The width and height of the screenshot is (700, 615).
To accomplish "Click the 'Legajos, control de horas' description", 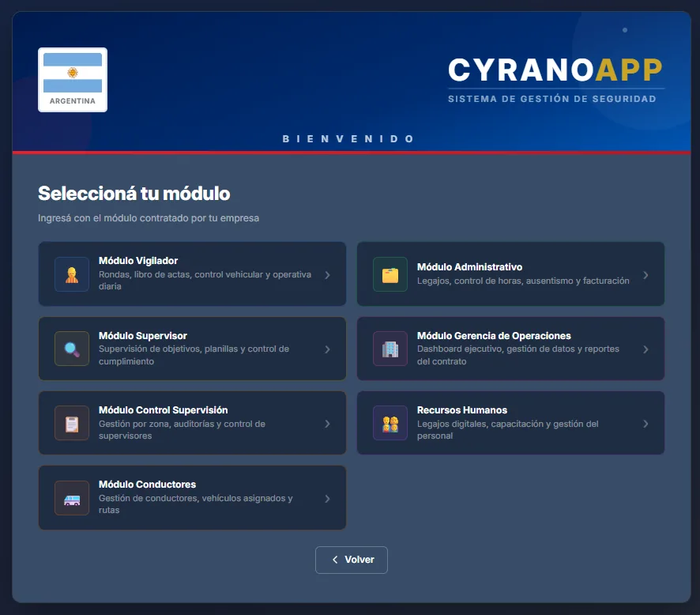I will pyautogui.click(x=523, y=281).
